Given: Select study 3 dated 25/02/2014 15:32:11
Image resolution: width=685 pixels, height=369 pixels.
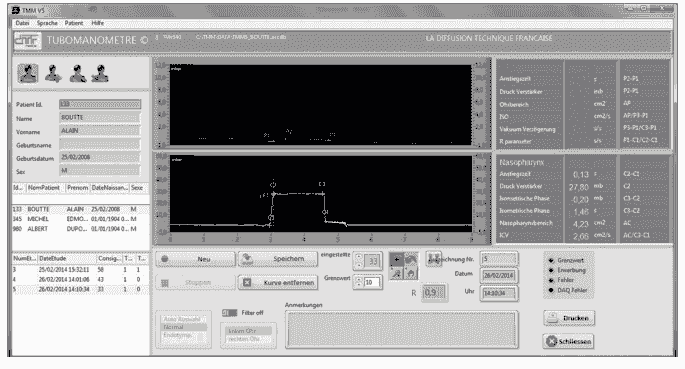Looking at the screenshot, I should click(80, 270).
